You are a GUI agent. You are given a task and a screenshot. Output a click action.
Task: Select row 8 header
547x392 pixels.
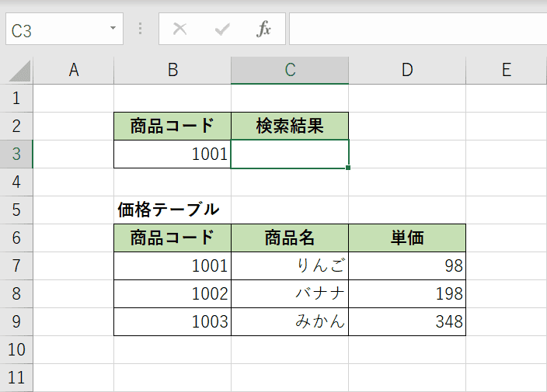coord(16,293)
